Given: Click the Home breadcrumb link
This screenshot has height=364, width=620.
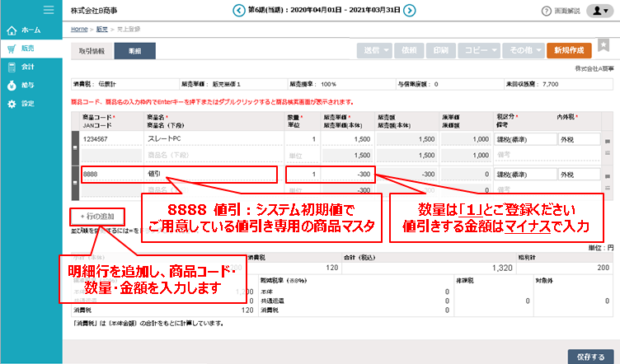Looking at the screenshot, I should pos(79,29).
